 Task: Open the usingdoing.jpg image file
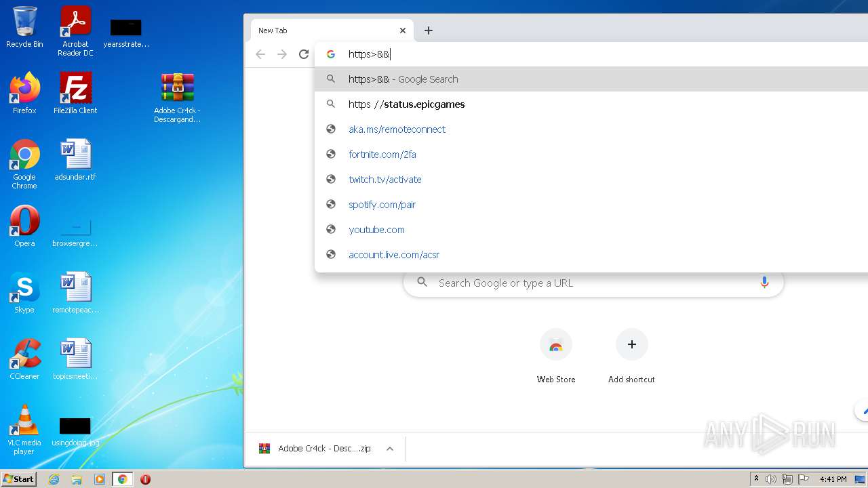[x=75, y=431]
